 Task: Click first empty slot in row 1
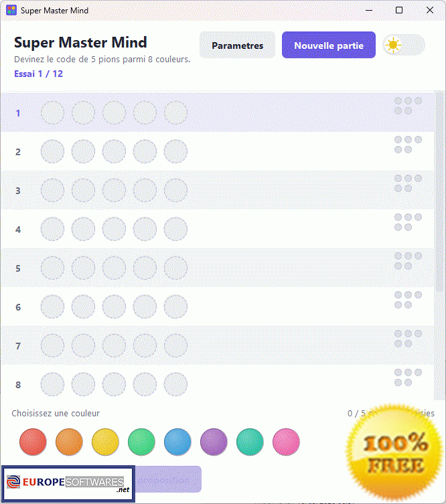52,113
